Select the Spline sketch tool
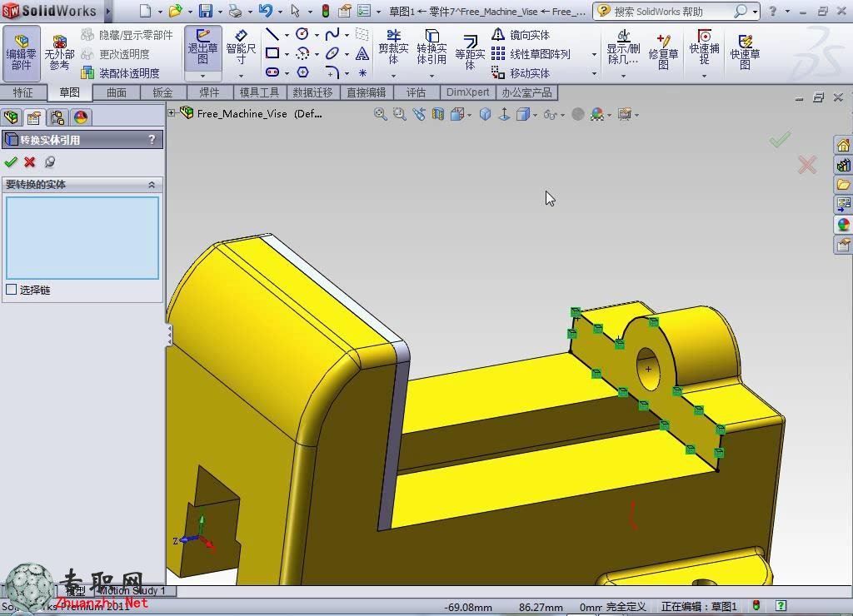Viewport: 853px width, 616px height. point(332,35)
